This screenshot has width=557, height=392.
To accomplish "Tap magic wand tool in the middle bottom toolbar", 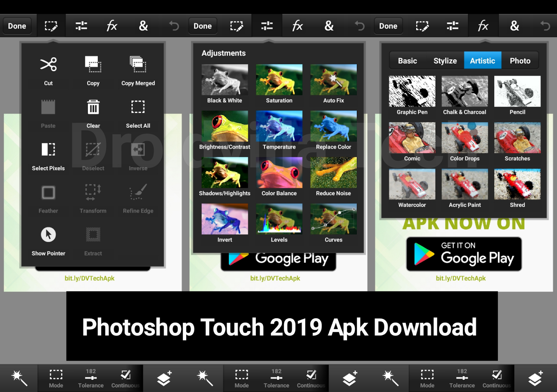I will pos(205,378).
